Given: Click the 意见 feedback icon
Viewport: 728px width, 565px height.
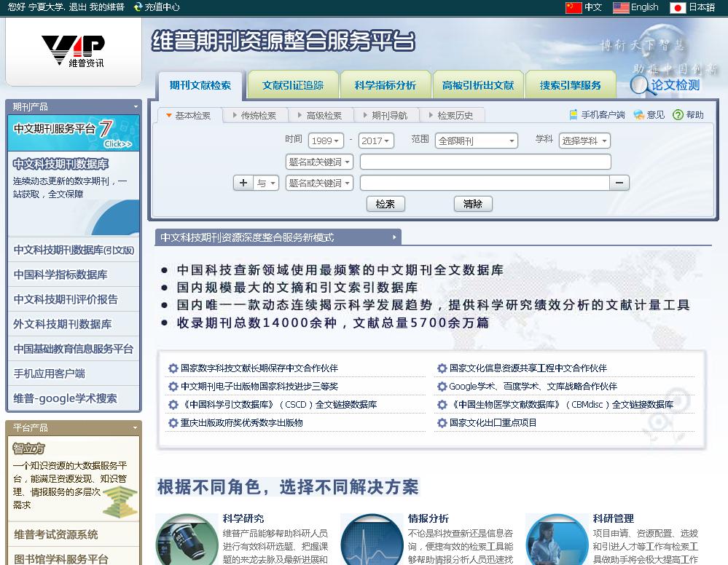Looking at the screenshot, I should point(639,114).
